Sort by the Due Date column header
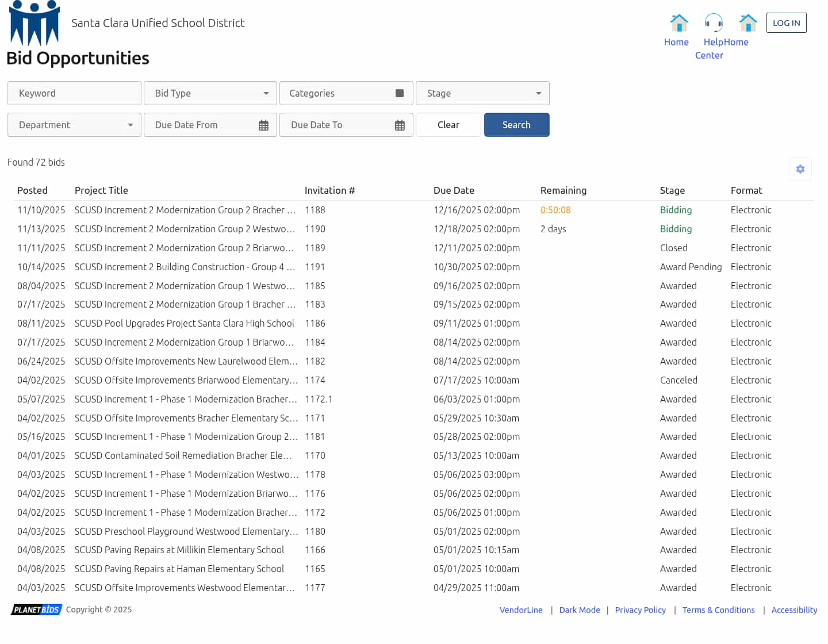The width and height of the screenshot is (828, 644). (x=454, y=190)
